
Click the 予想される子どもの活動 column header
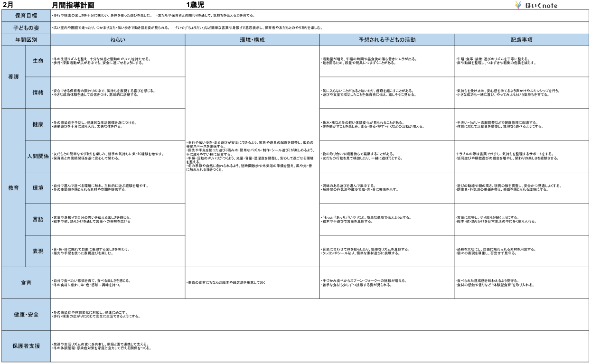click(x=387, y=40)
